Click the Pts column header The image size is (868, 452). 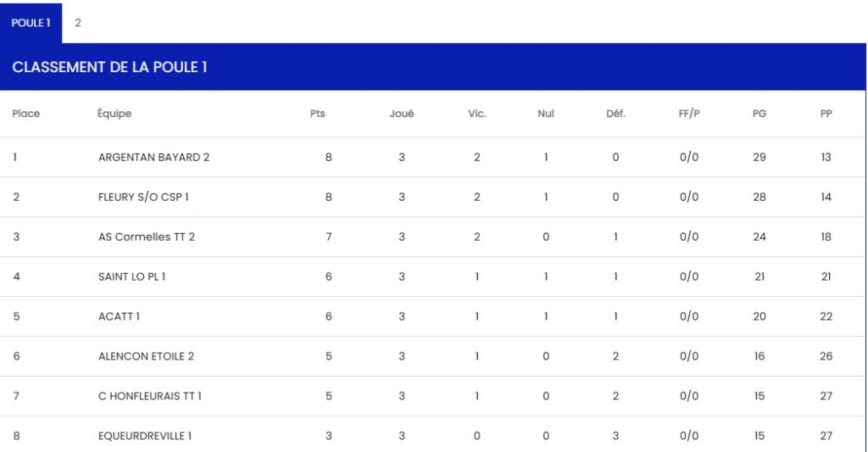pyautogui.click(x=318, y=114)
